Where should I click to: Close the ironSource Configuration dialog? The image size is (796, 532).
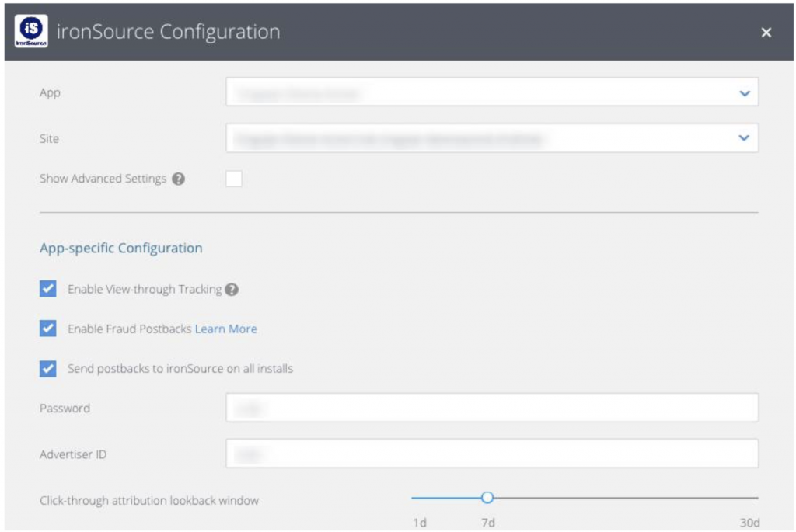766,33
